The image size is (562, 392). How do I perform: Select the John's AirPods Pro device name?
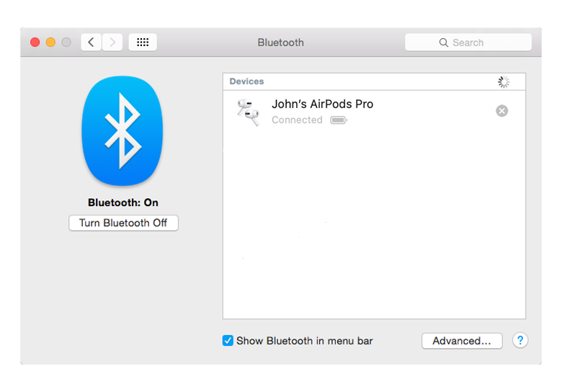[322, 104]
